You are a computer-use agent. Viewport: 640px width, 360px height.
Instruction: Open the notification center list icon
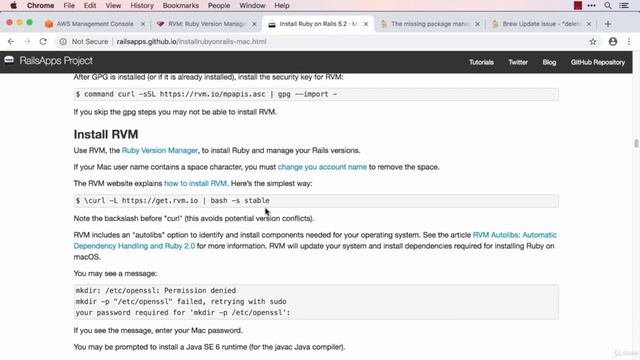[x=624, y=6]
